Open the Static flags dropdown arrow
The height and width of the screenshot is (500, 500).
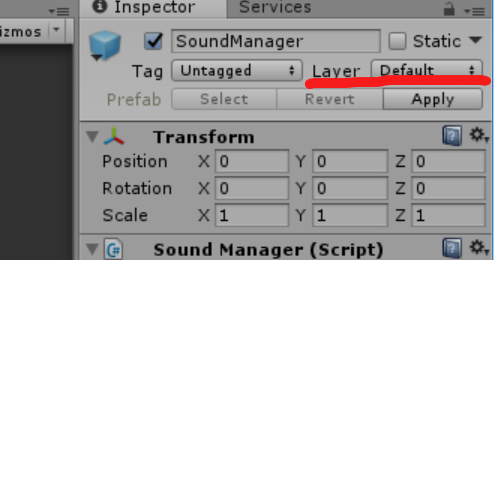[x=475, y=40]
